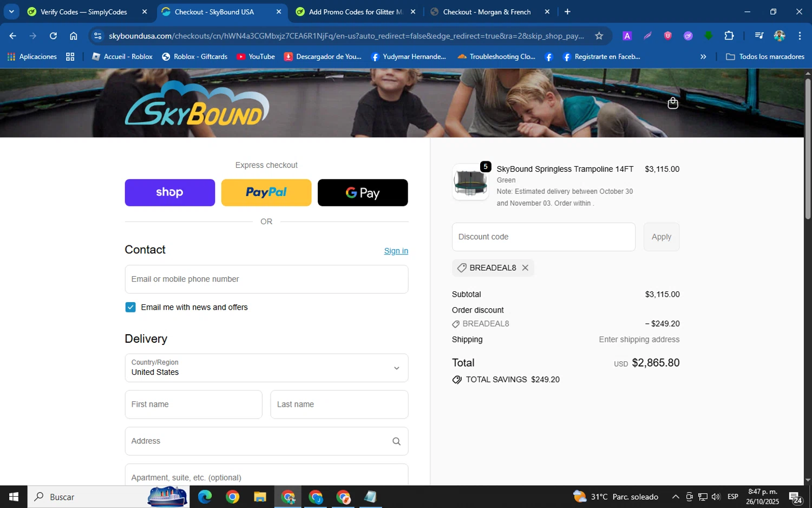
Task: Click the Apartment, suite, etc. field
Action: pyautogui.click(x=266, y=476)
